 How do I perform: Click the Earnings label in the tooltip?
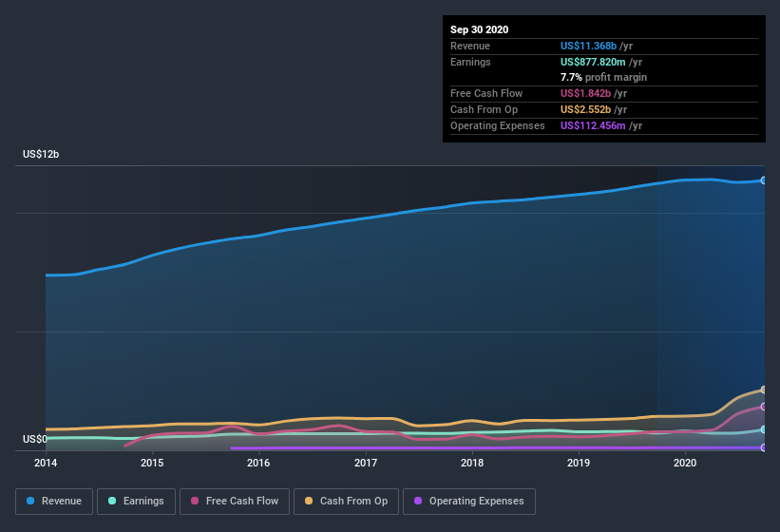[x=470, y=62]
